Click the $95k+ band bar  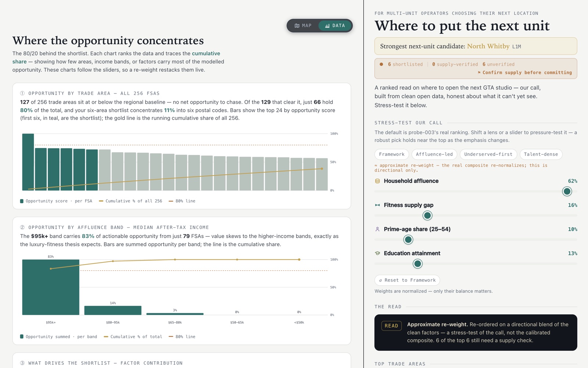pyautogui.click(x=51, y=287)
